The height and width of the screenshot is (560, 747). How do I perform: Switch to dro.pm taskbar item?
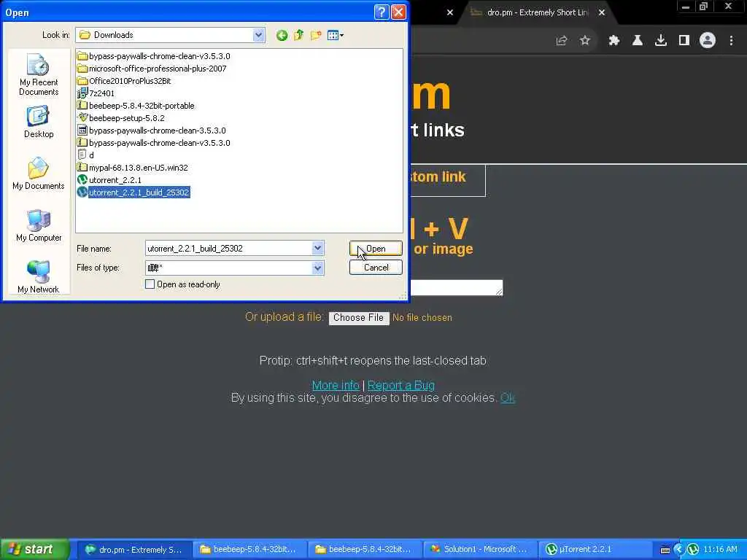click(134, 550)
